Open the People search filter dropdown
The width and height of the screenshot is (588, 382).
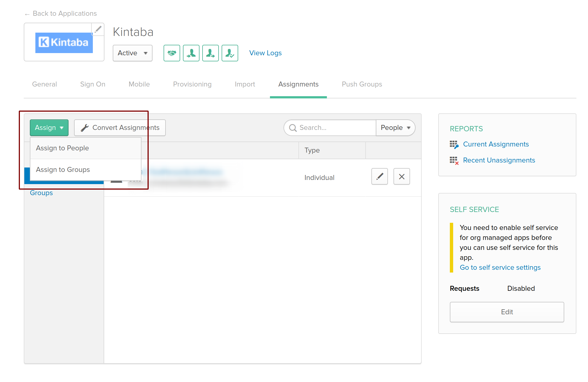395,128
